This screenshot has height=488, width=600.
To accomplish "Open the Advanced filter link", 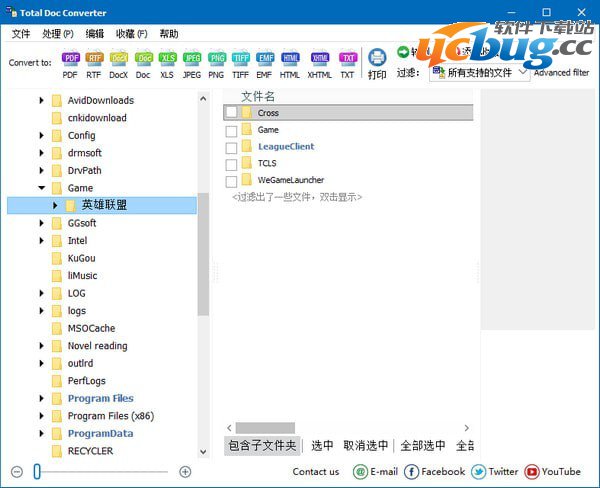I will pos(561,72).
